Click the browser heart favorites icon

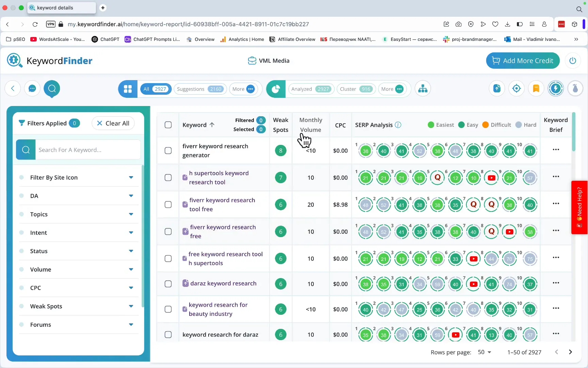click(495, 24)
